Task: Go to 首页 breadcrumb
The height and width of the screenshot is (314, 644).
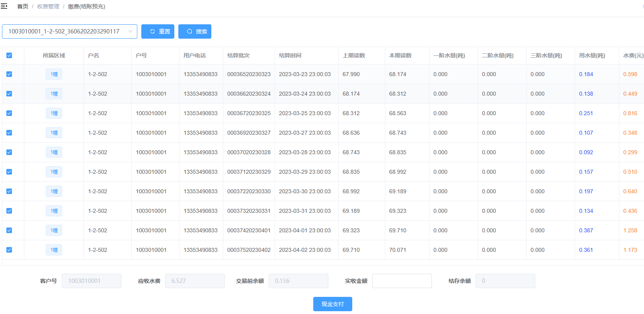Action: click(23, 6)
